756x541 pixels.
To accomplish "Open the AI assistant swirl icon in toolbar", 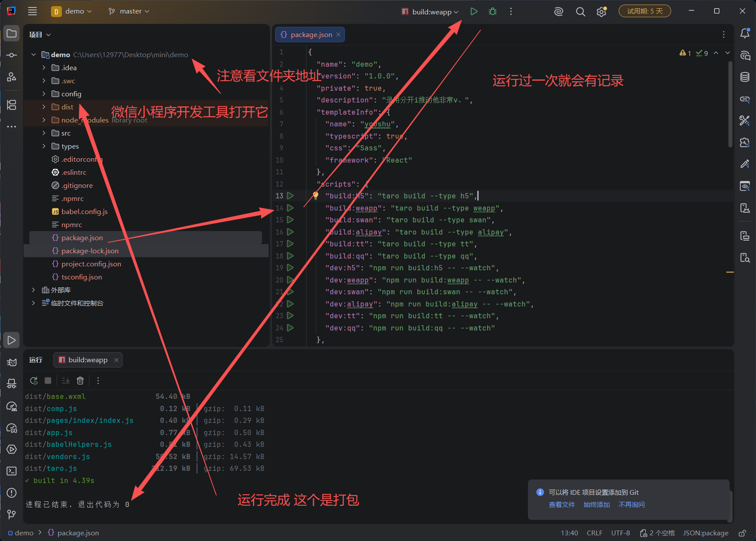I will coord(558,12).
